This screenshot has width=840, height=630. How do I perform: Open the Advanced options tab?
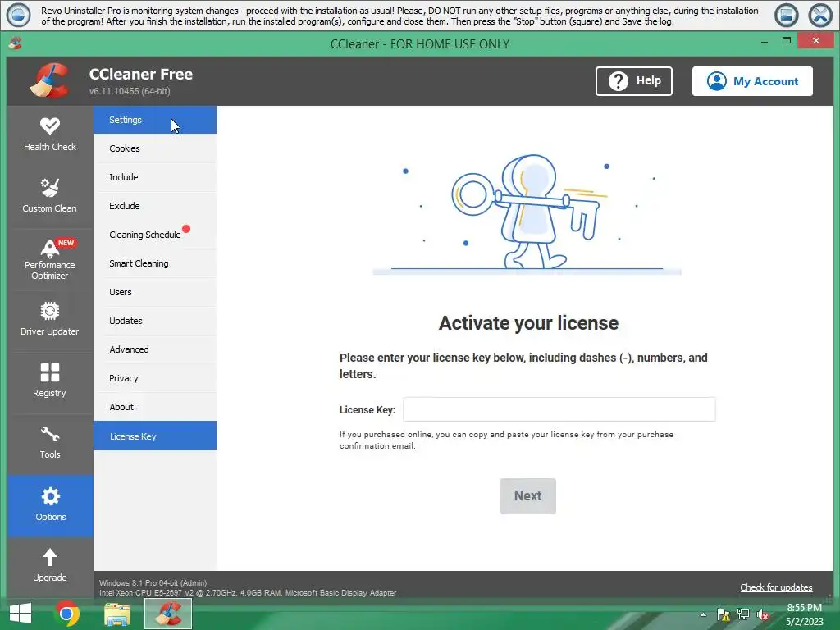(x=155, y=349)
